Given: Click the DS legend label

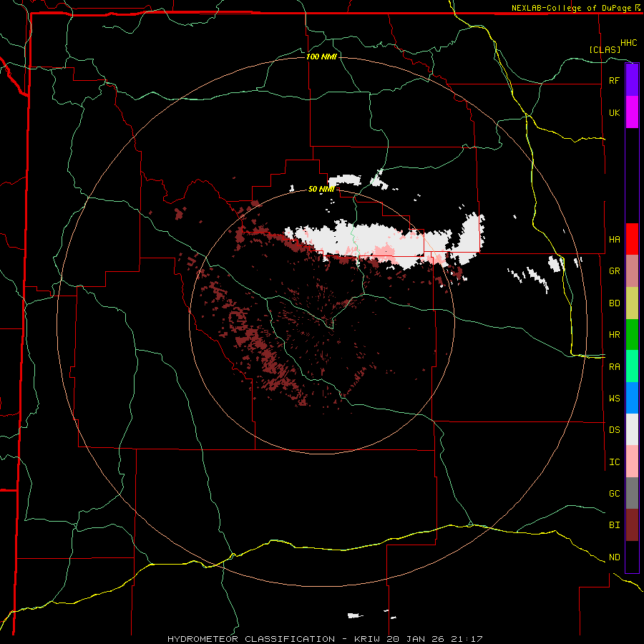Looking at the screenshot, I should click(614, 430).
